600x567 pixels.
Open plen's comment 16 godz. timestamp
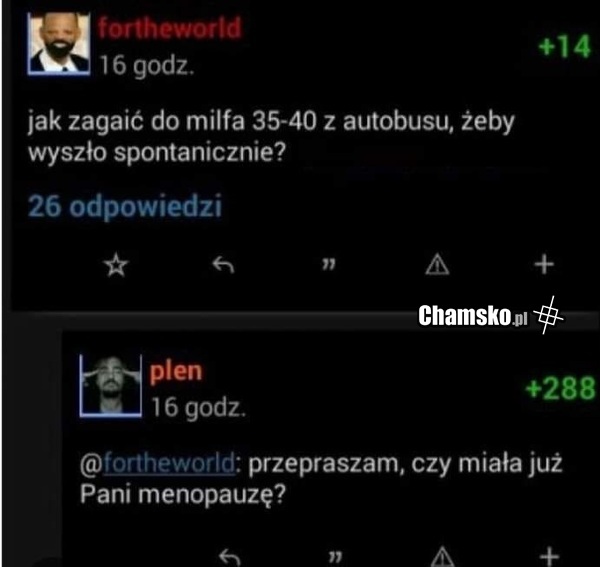198,407
